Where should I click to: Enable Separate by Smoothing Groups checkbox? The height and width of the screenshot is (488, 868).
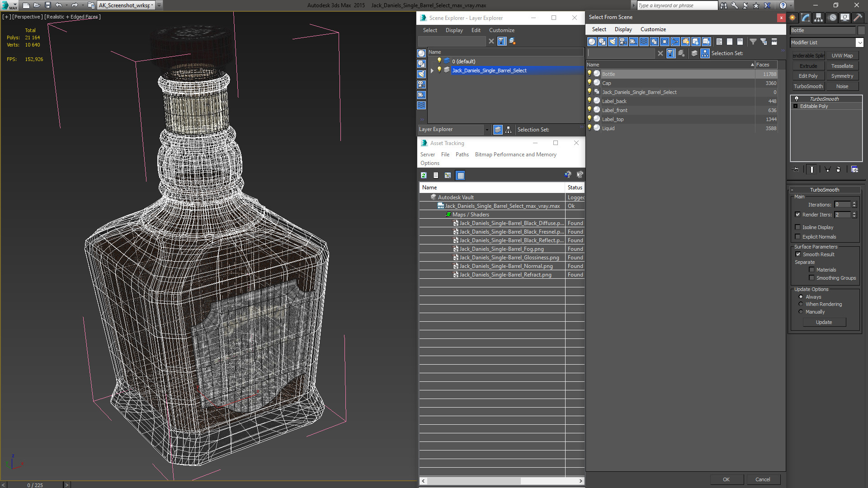tap(811, 278)
